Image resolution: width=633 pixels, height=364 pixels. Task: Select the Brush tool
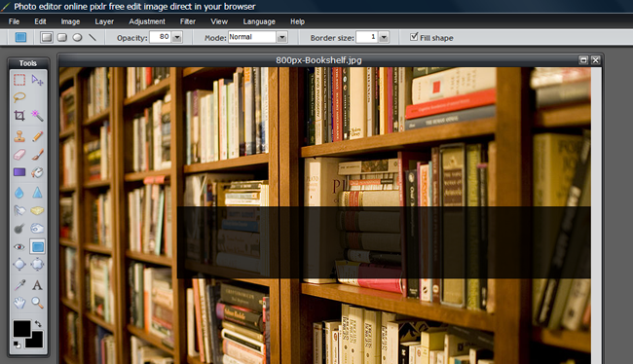pyautogui.click(x=37, y=154)
